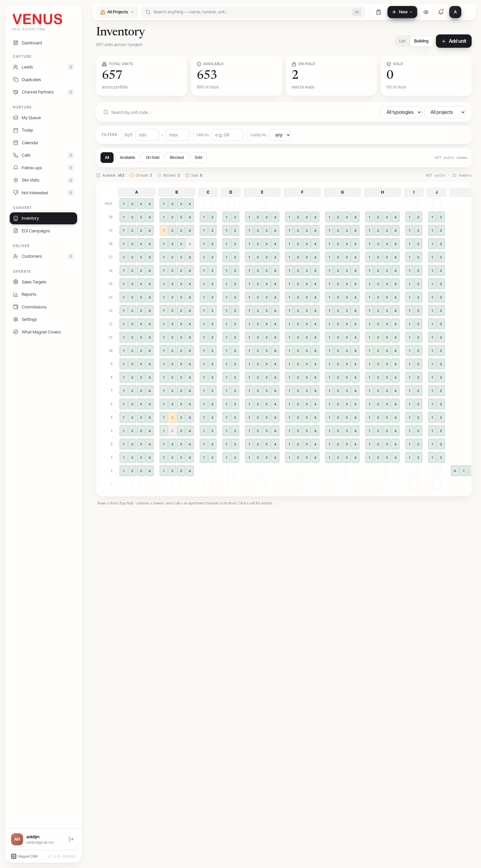The height and width of the screenshot is (868, 481).
Task: Open the Lucky no. any dropdown
Action: 280,135
